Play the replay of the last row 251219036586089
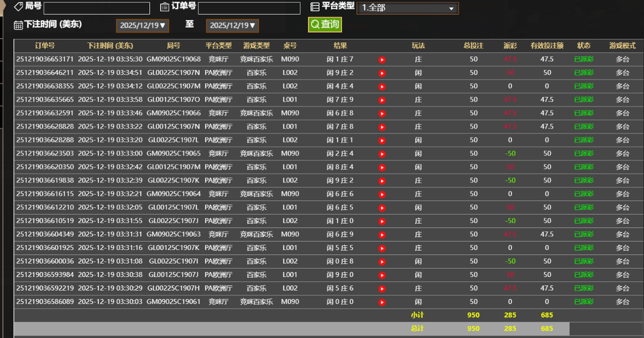 click(x=382, y=302)
